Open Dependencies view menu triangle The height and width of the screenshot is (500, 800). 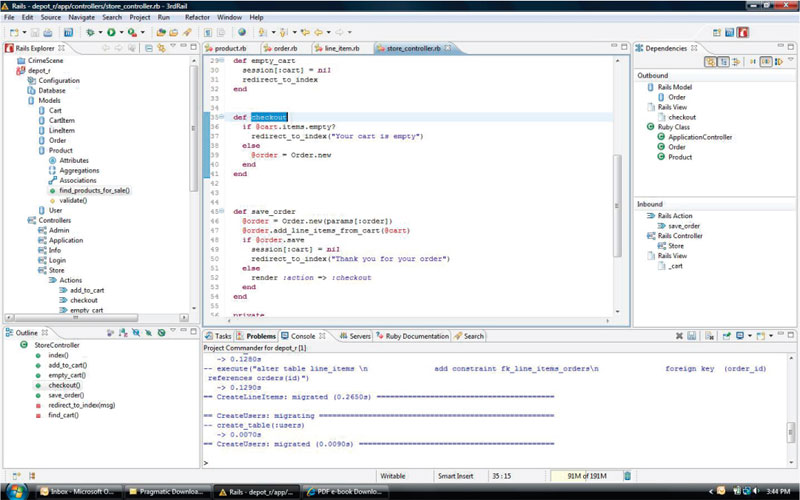pyautogui.click(x=791, y=60)
